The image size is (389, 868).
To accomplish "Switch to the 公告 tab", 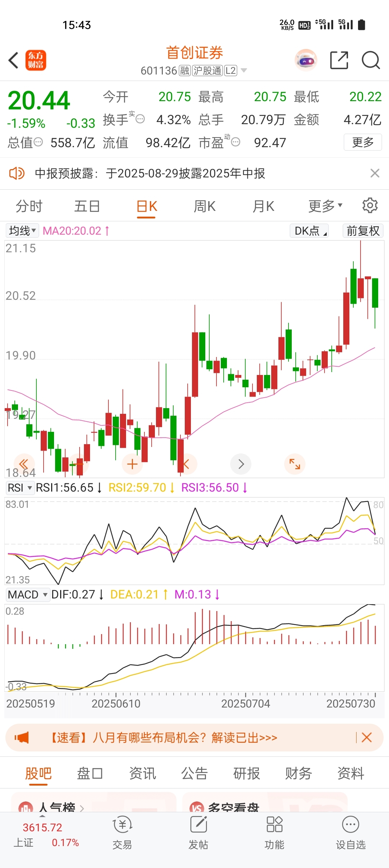I will pyautogui.click(x=194, y=773).
